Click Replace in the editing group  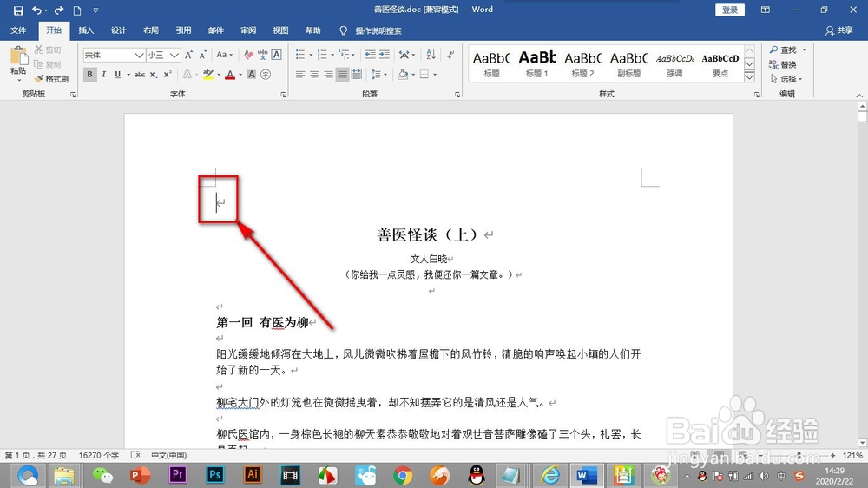tap(782, 64)
